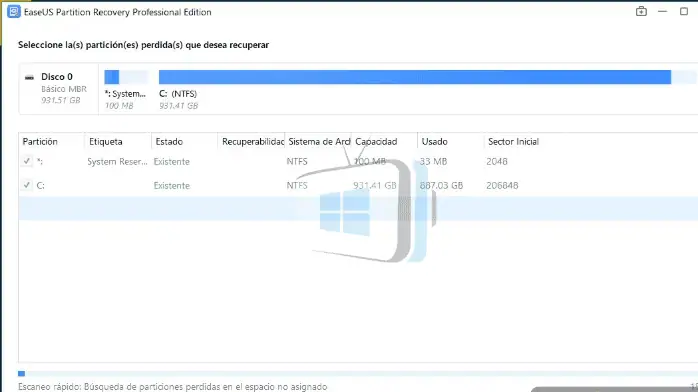Click 'Disco 0' disk label

(x=57, y=77)
